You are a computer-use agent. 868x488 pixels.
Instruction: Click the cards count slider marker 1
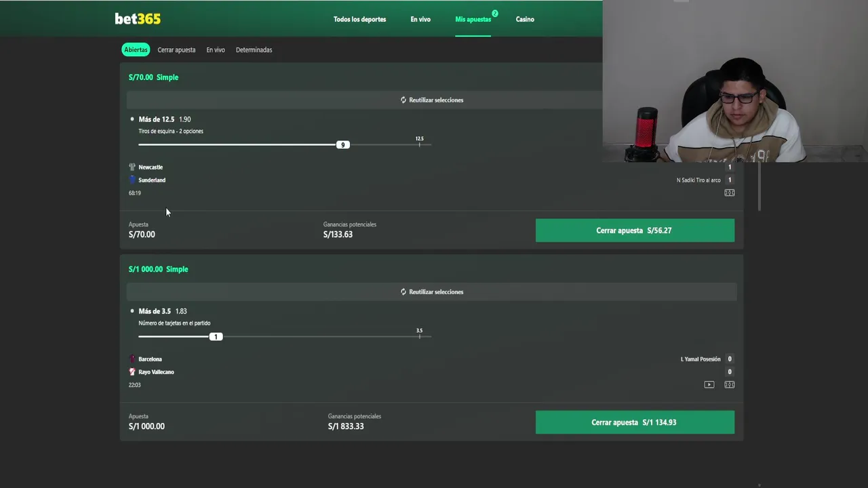[216, 336]
